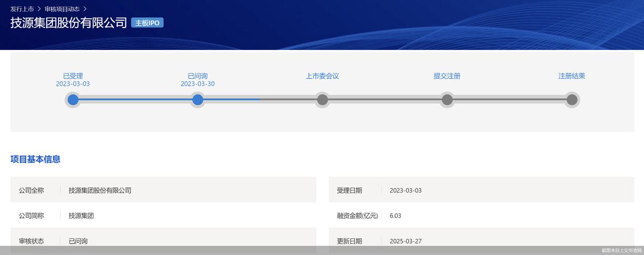Select the blue 已问询 timeline node
This screenshot has height=255, width=644.
coord(198,100)
